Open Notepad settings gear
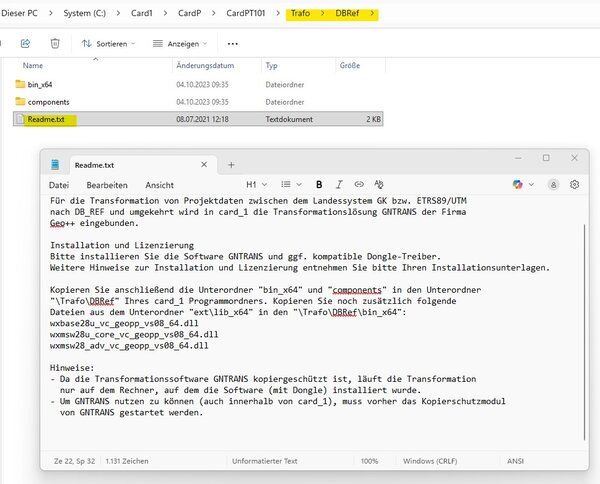This screenshot has width=600, height=484. 574,185
